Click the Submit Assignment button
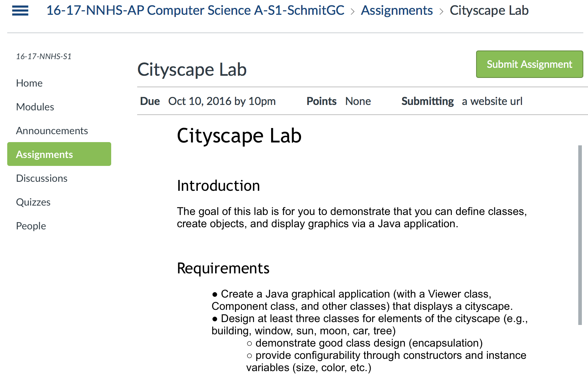588x374 pixels. coord(529,64)
